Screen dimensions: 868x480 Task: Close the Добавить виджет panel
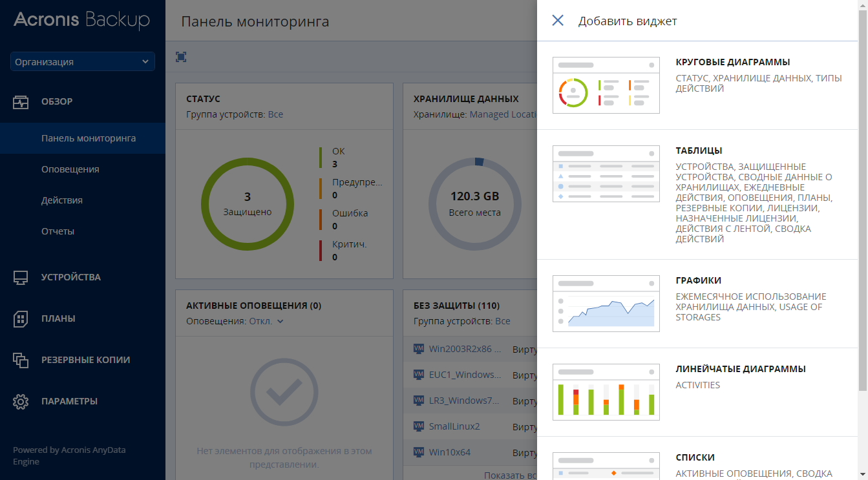tap(558, 21)
